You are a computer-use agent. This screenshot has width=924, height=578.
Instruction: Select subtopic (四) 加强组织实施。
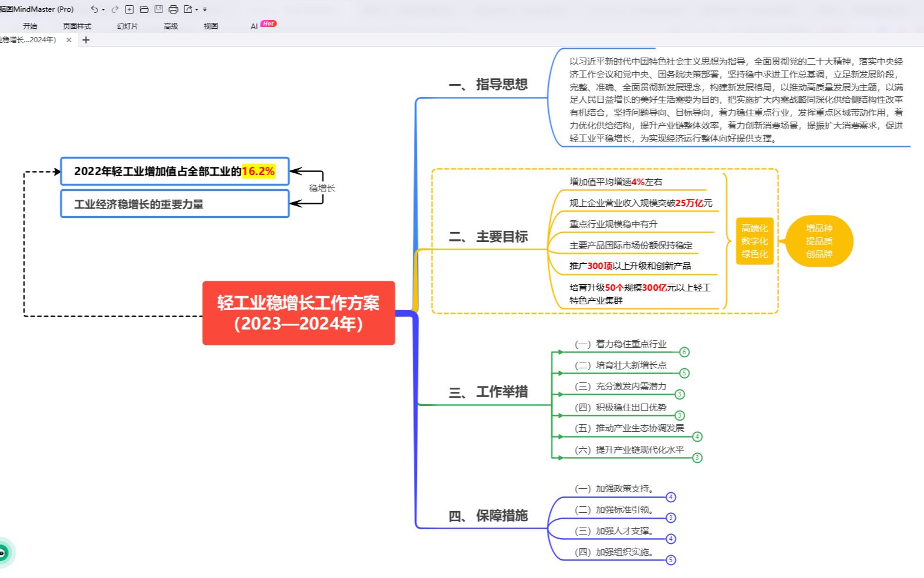[x=615, y=552]
